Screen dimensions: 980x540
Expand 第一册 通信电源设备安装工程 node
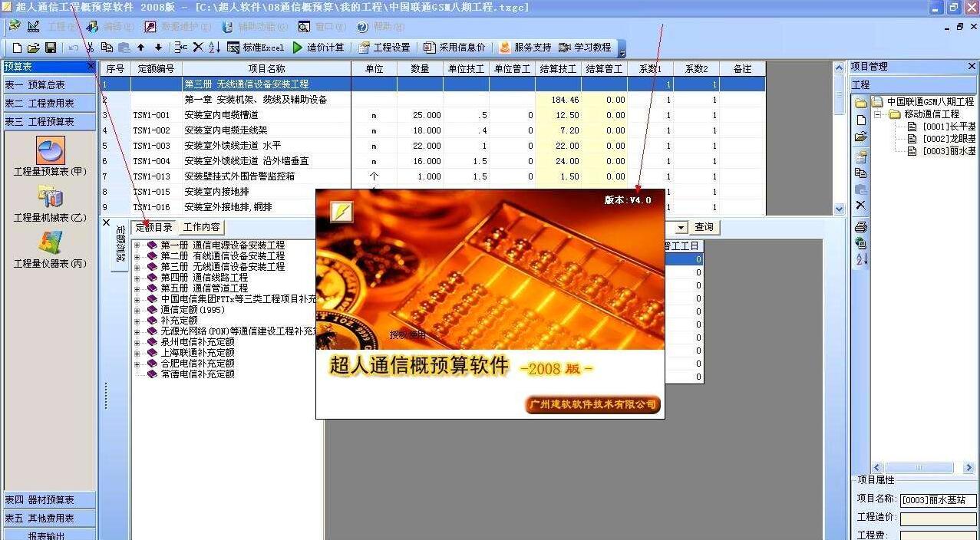(137, 245)
